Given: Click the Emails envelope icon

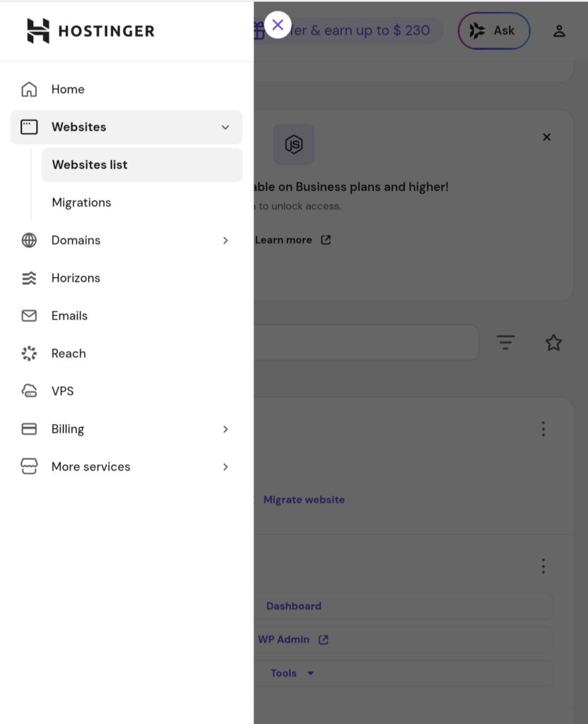Looking at the screenshot, I should click(x=29, y=316).
